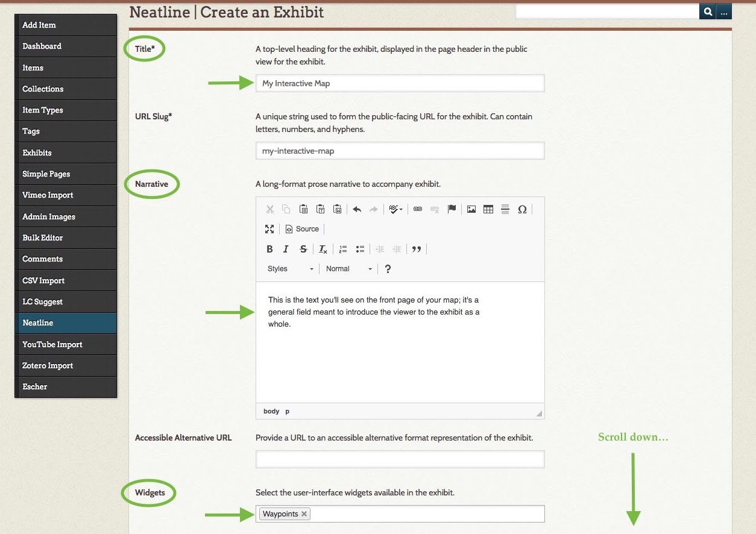Insert a table using the table icon
The image size is (756, 534).
[488, 209]
